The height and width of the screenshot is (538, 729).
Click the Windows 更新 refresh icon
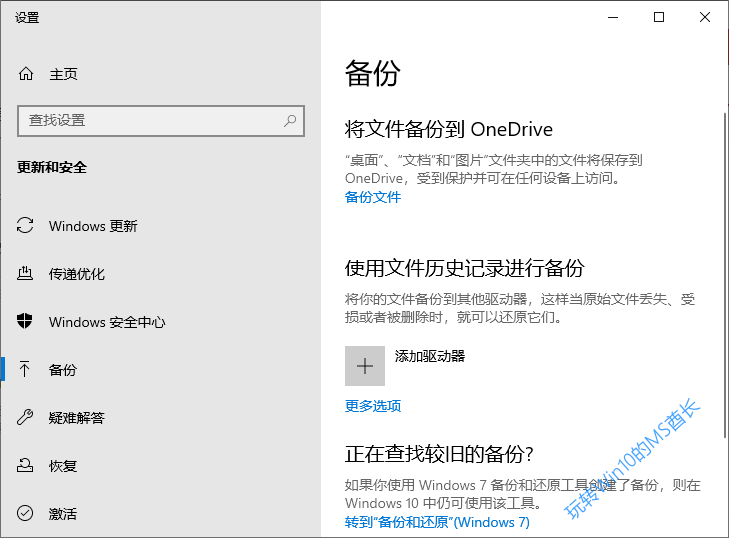[x=25, y=226]
